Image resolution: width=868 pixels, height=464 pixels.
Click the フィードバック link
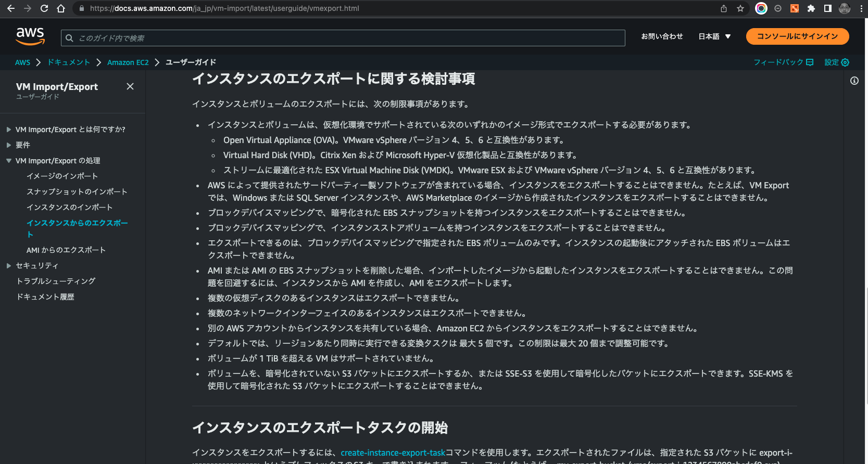point(778,62)
